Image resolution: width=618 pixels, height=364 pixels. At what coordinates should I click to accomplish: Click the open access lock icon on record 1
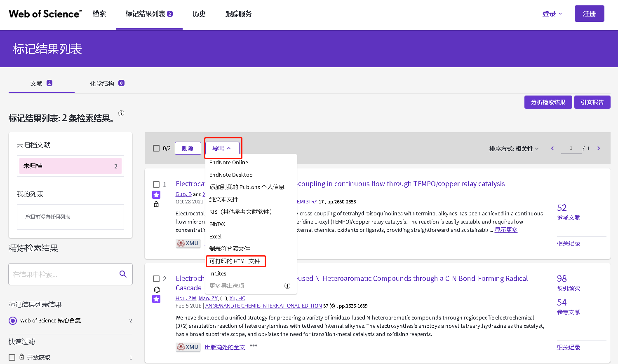click(156, 204)
